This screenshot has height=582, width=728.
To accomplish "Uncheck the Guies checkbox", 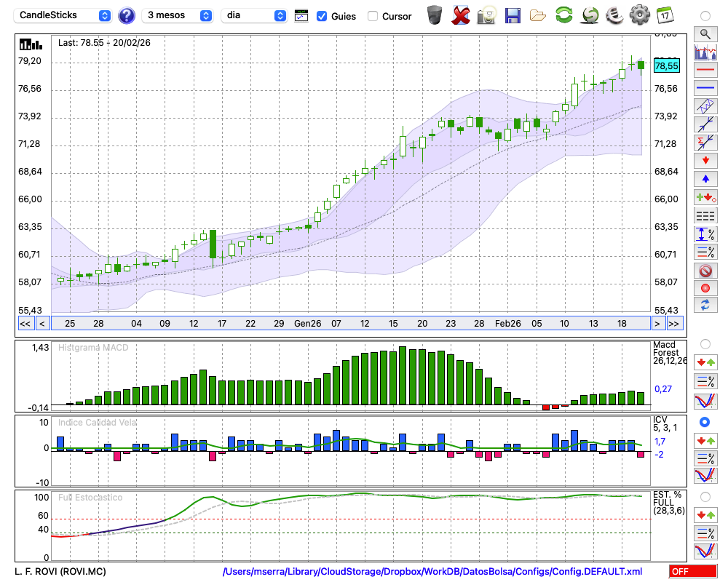I will click(322, 16).
